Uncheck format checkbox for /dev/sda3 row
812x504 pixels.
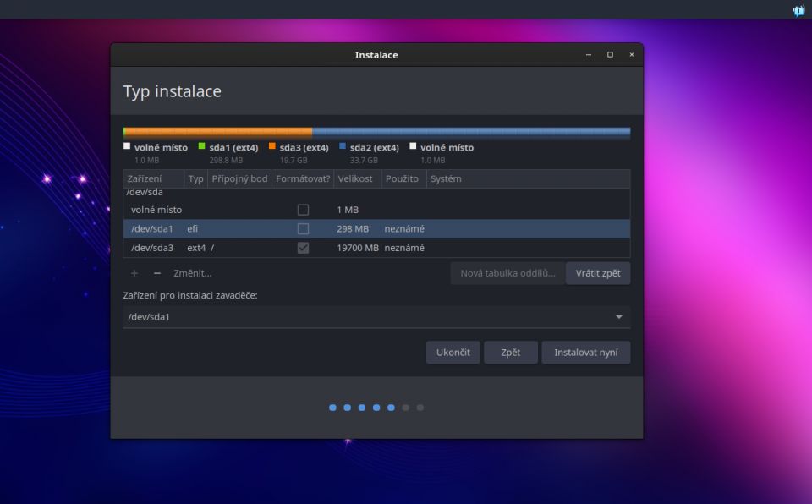click(303, 248)
